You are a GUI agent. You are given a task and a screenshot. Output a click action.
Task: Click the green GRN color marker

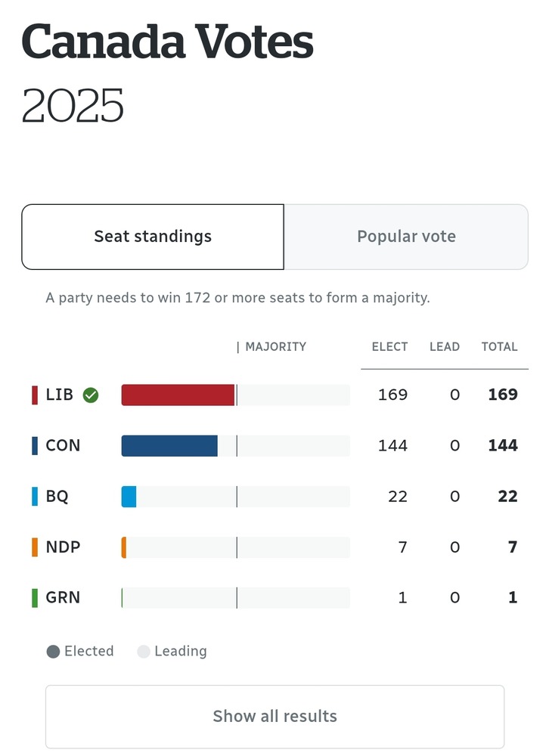pos(35,597)
